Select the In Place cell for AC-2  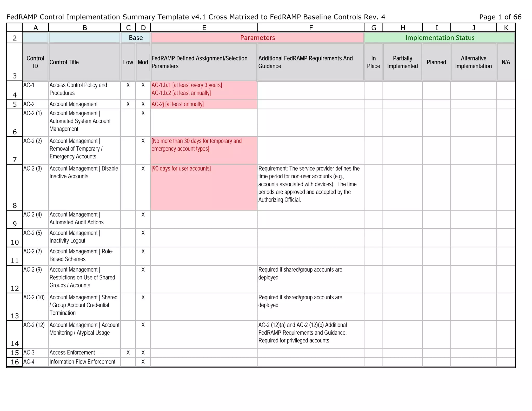pyautogui.click(x=373, y=104)
